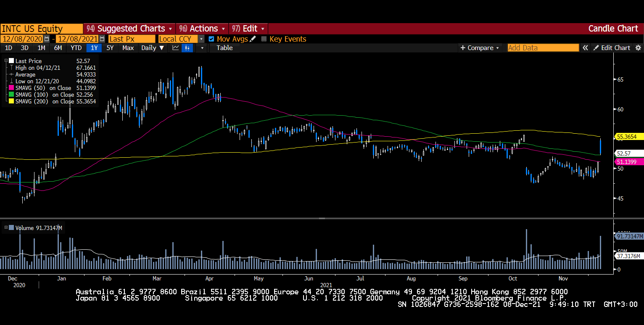Click the pink SMAVG (50) color swatch
This screenshot has width=644, height=325.
(x=12, y=88)
